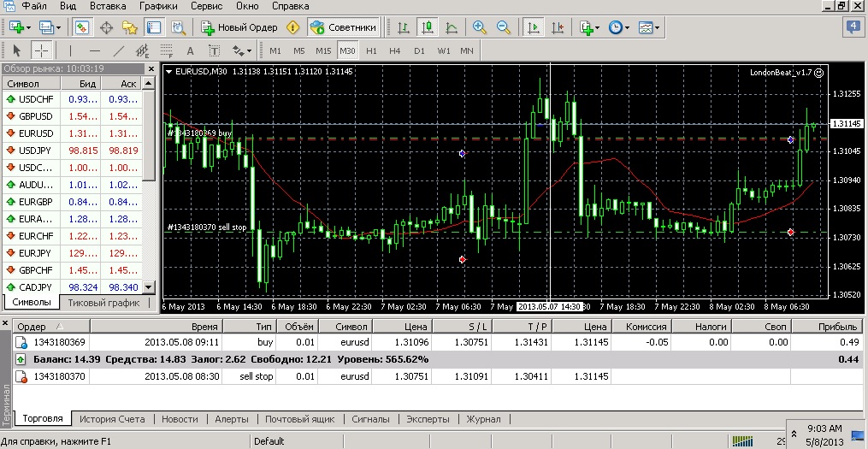868x449 pixels.
Task: Select the candlestick chart icon
Action: coord(428,27)
